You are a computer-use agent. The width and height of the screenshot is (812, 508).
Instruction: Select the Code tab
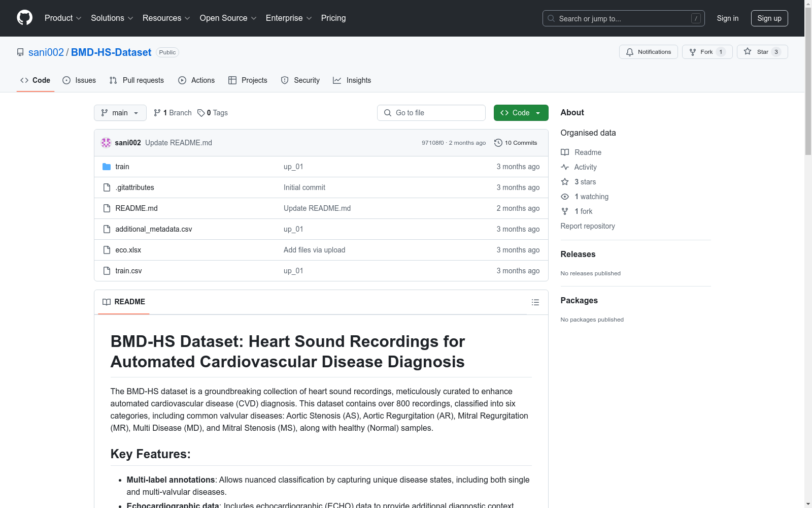35,80
